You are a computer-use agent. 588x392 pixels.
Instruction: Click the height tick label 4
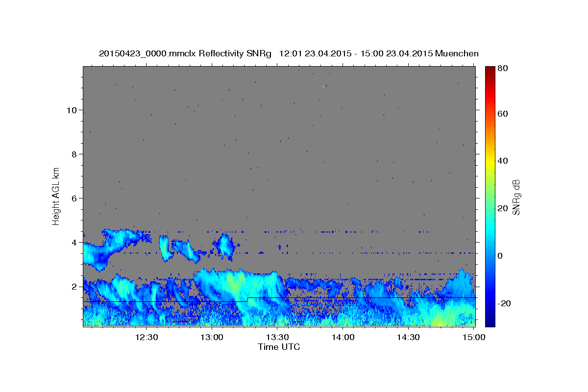[x=74, y=243]
